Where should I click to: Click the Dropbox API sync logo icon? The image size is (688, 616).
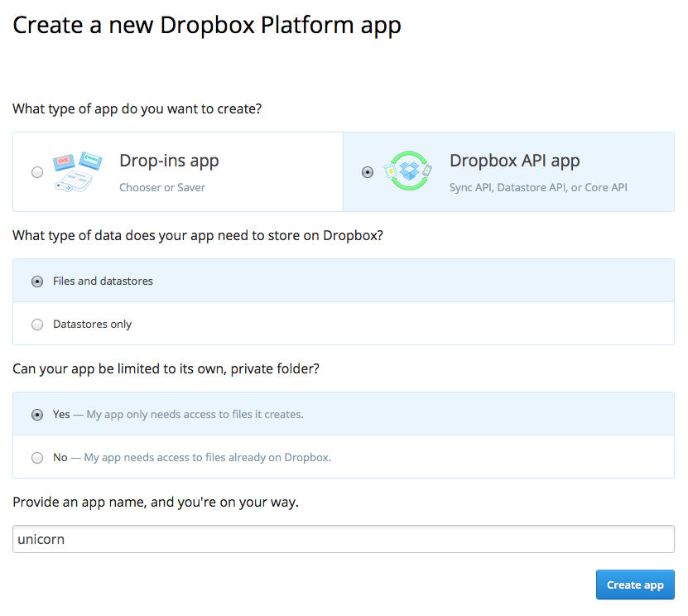(x=408, y=171)
